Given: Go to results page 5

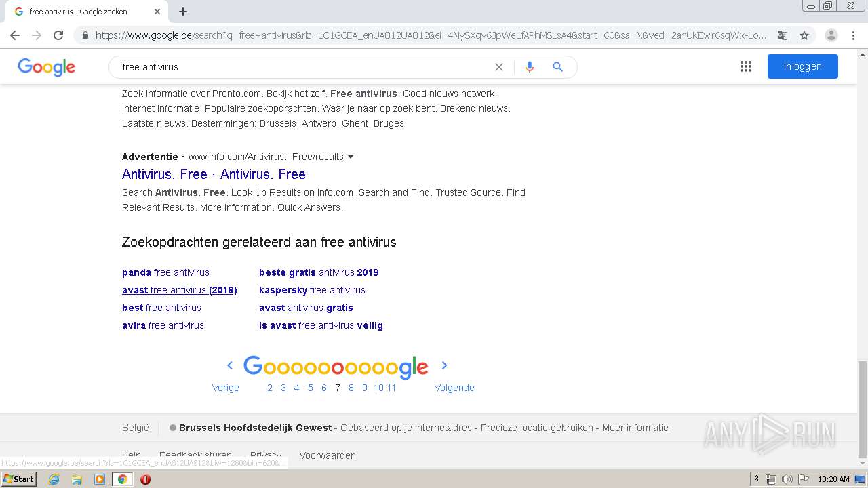Looking at the screenshot, I should pos(311,388).
